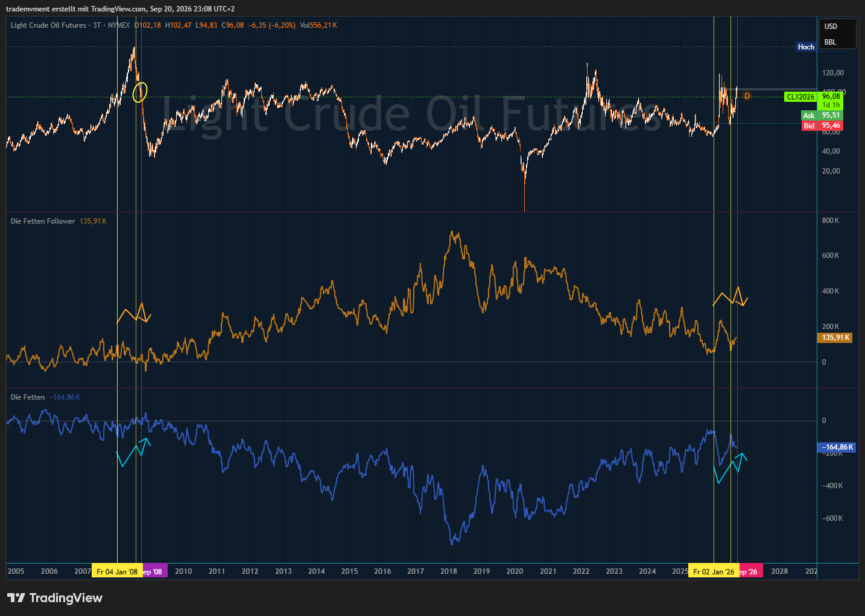Click the 'Vol556,21K' volume value in the legend
The height and width of the screenshot is (616, 865).
click(318, 25)
